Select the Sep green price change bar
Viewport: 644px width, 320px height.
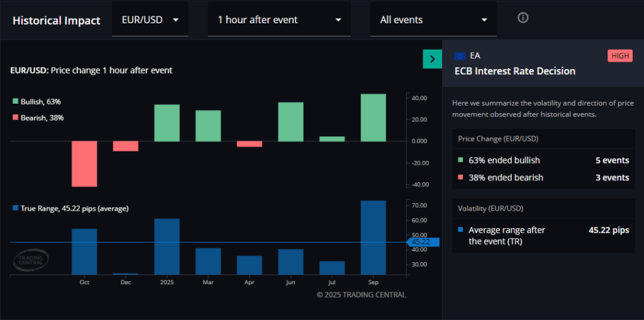pyautogui.click(x=373, y=118)
